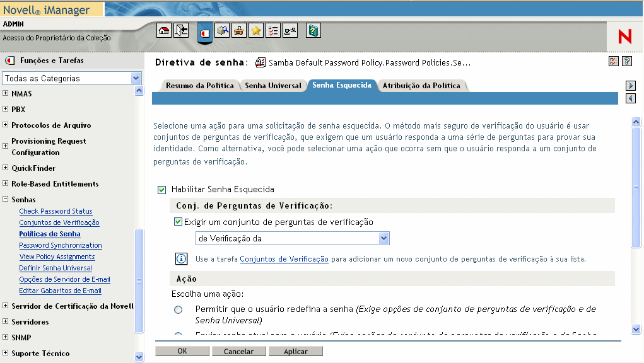Click the info icon beside Use a tarefa
Image resolution: width=644 pixels, height=363 pixels.
pos(181,259)
